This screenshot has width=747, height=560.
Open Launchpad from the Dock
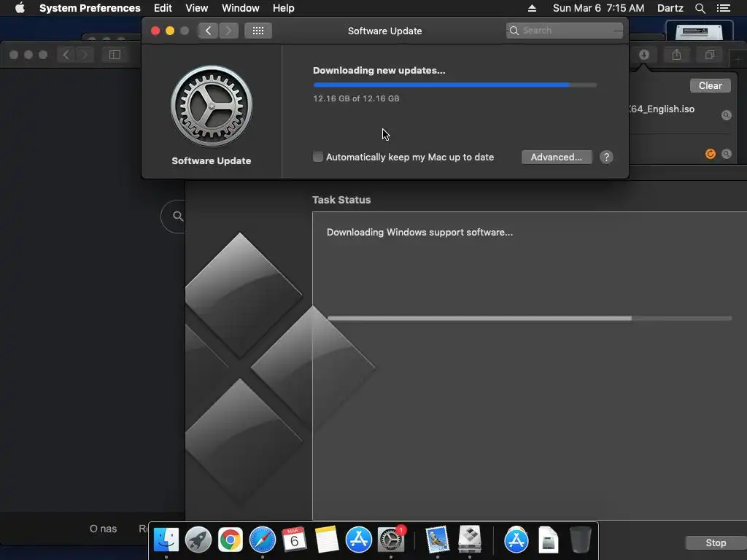(198, 540)
